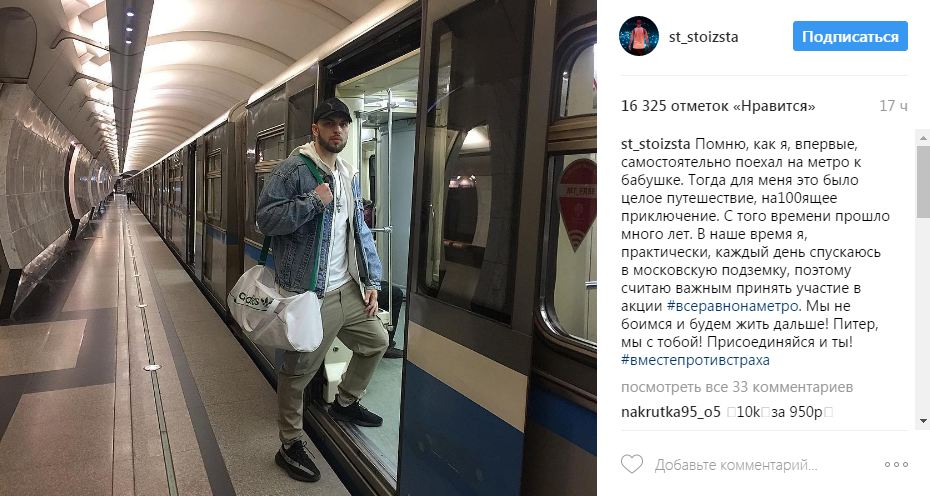This screenshot has width=930, height=496.
Task: Open the #вместепротивстраха hashtag
Action: (695, 360)
